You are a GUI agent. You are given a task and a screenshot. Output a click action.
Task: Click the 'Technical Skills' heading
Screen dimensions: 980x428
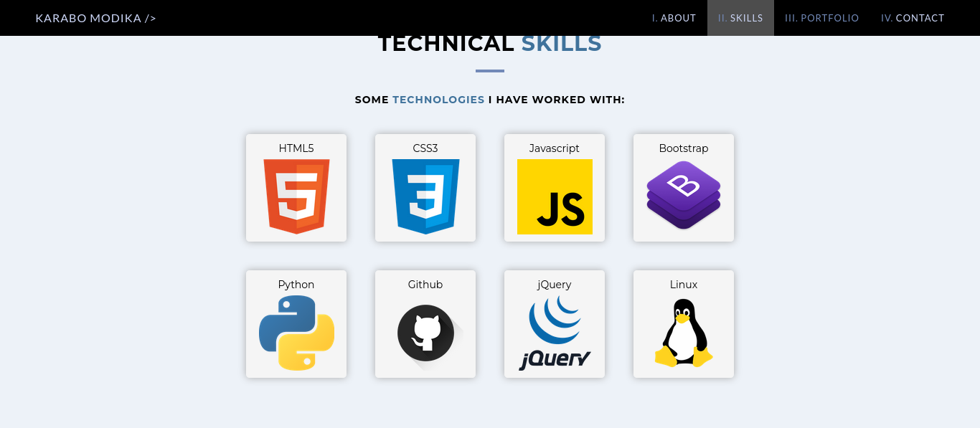(490, 44)
